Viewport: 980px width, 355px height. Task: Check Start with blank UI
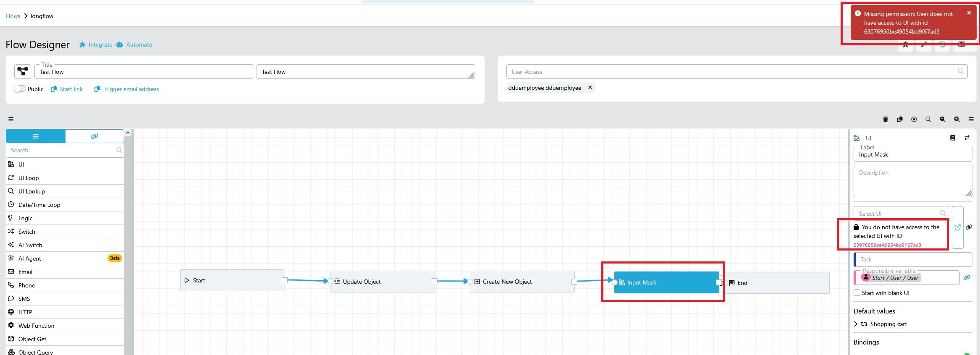pyautogui.click(x=857, y=293)
